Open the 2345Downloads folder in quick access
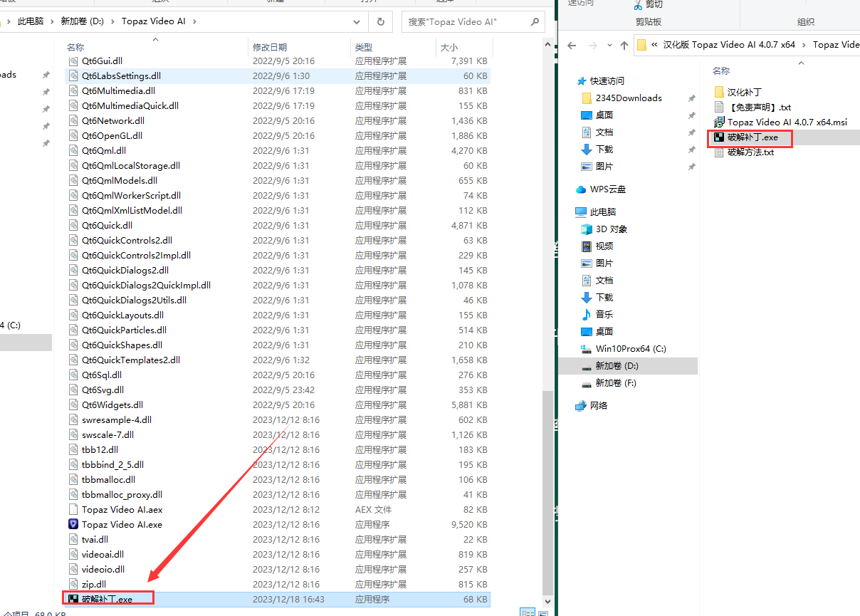The height and width of the screenshot is (616, 860). [629, 98]
